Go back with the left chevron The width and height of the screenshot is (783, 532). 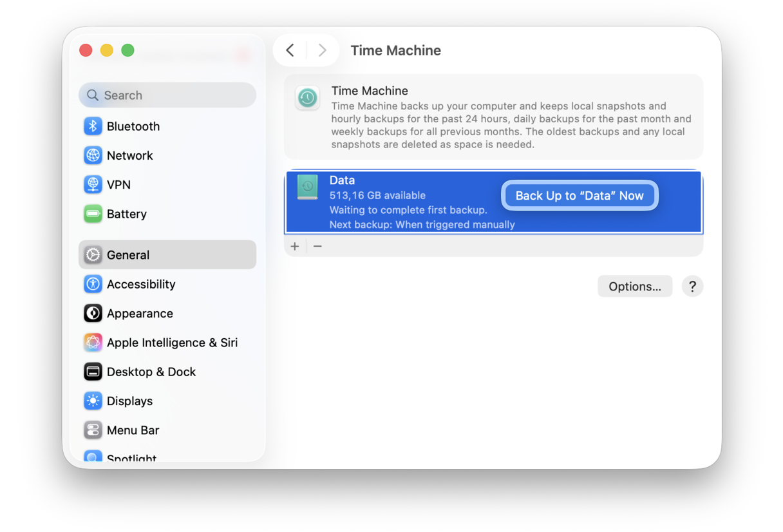[290, 50]
